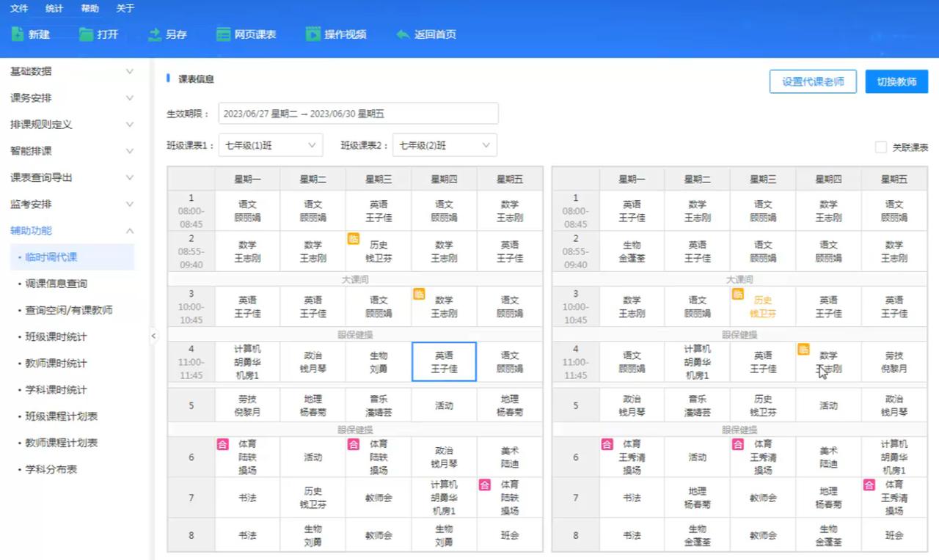
Task: Open the 关于 menu
Action: [125, 9]
